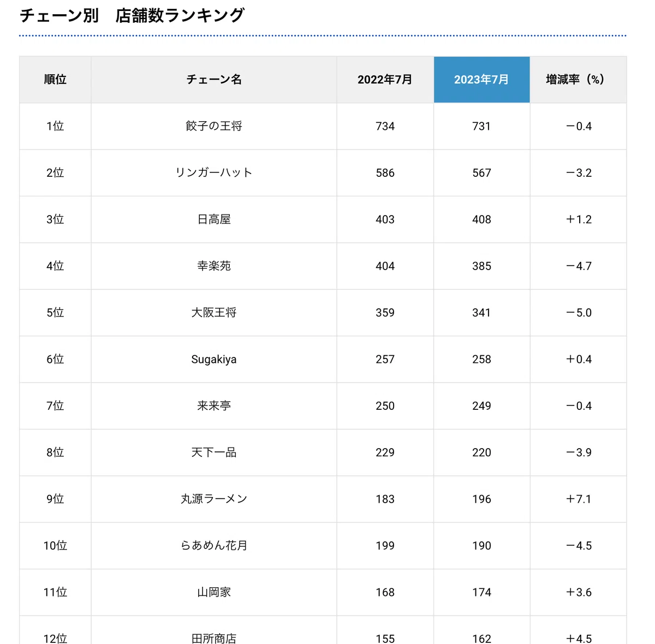Viewport: 655px width, 644px height.
Task: Click the 大阪王将 chain name
Action: click(214, 313)
